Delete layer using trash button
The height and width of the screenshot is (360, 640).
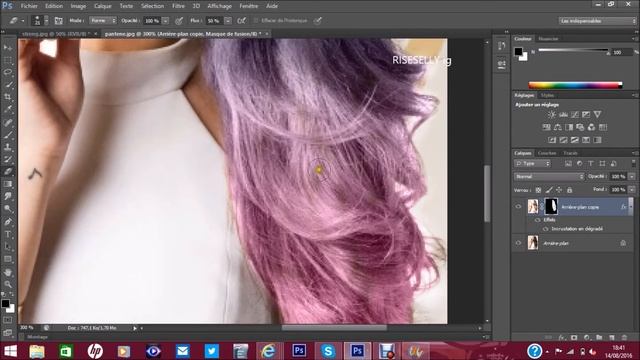click(624, 338)
